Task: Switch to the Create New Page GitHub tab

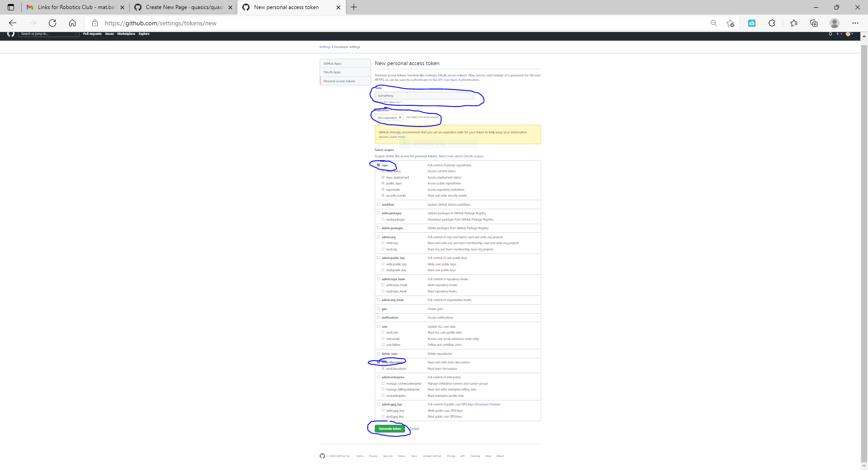Action: [x=184, y=7]
